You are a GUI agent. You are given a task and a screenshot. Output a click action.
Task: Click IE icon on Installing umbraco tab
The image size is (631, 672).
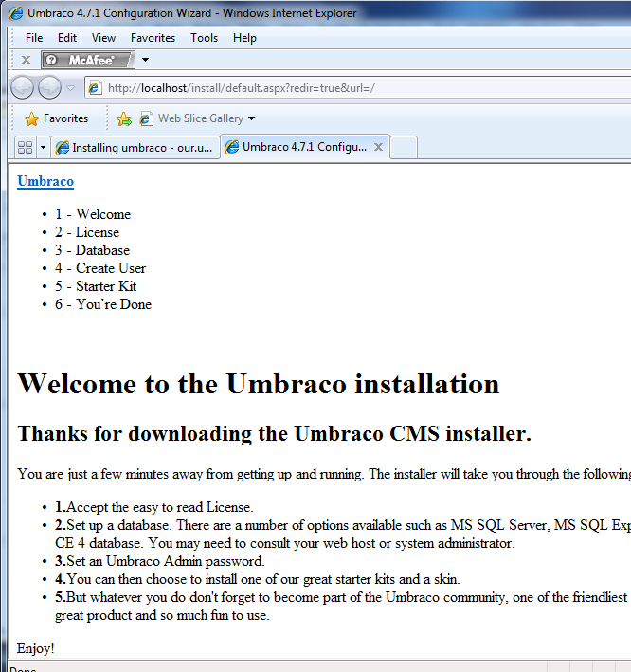[63, 148]
